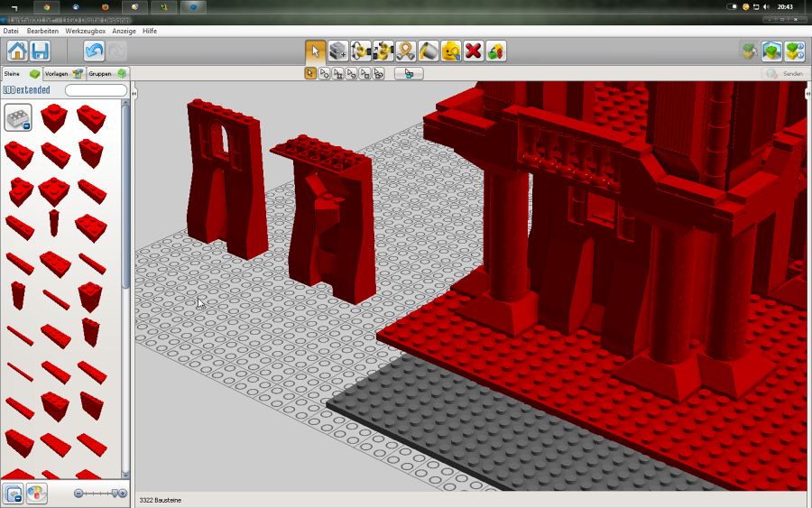Toggle the filter bricks by color button

(36, 494)
